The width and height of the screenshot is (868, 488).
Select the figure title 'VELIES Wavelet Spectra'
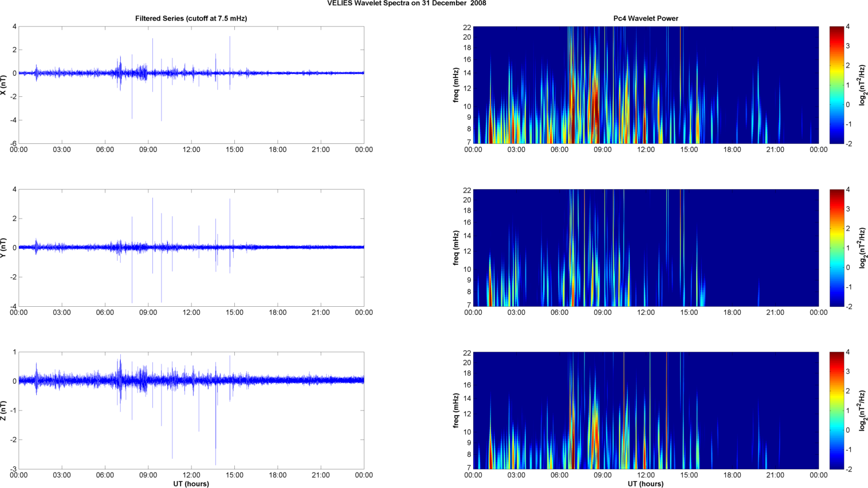(x=406, y=3)
